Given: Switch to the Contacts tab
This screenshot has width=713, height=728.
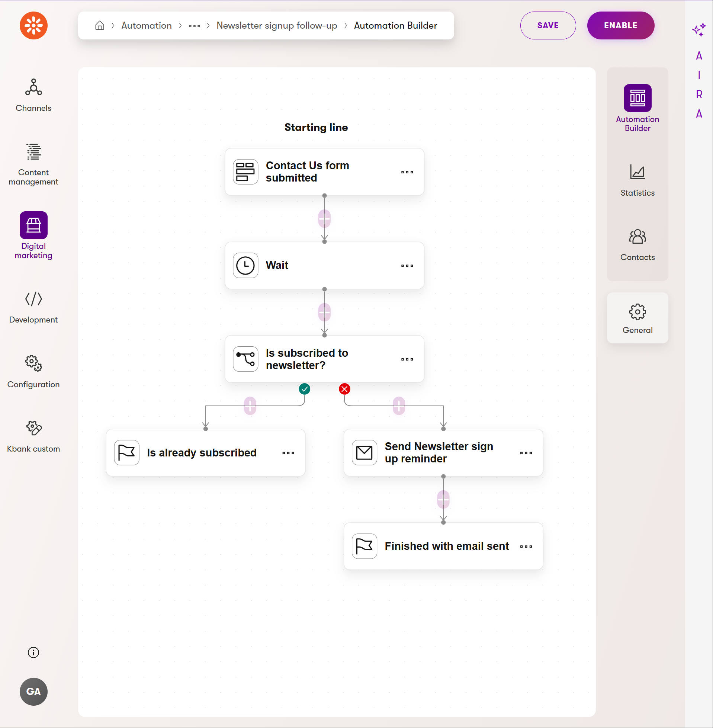Looking at the screenshot, I should (x=637, y=245).
